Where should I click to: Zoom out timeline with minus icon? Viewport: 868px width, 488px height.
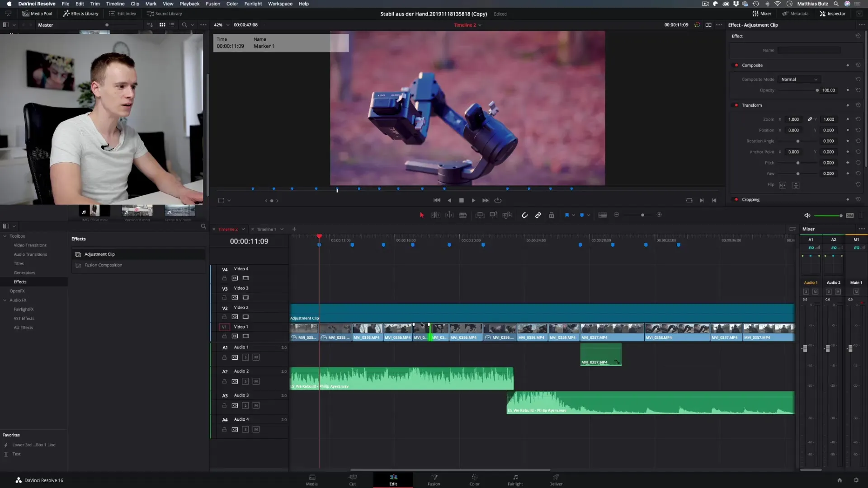click(616, 215)
